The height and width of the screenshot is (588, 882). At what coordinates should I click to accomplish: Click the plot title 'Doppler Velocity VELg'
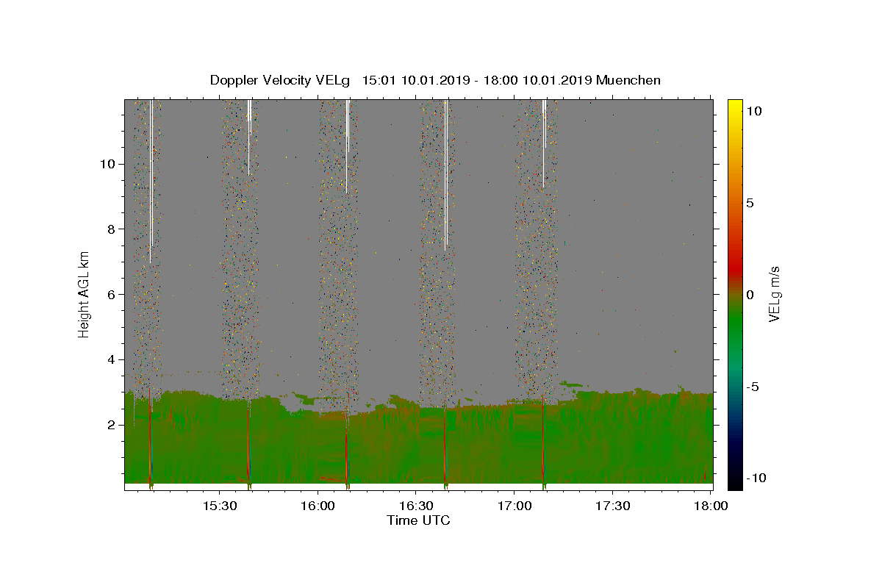(x=281, y=80)
